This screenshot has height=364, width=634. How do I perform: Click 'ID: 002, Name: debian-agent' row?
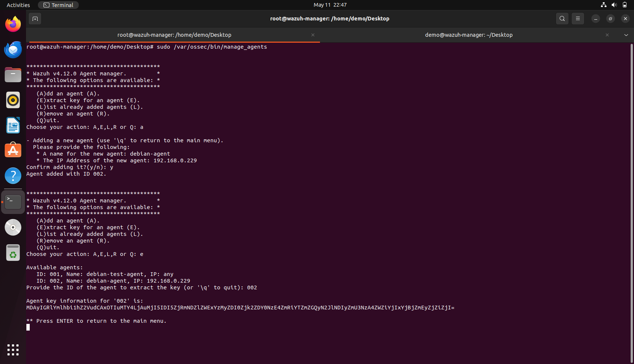pyautogui.click(x=113, y=281)
